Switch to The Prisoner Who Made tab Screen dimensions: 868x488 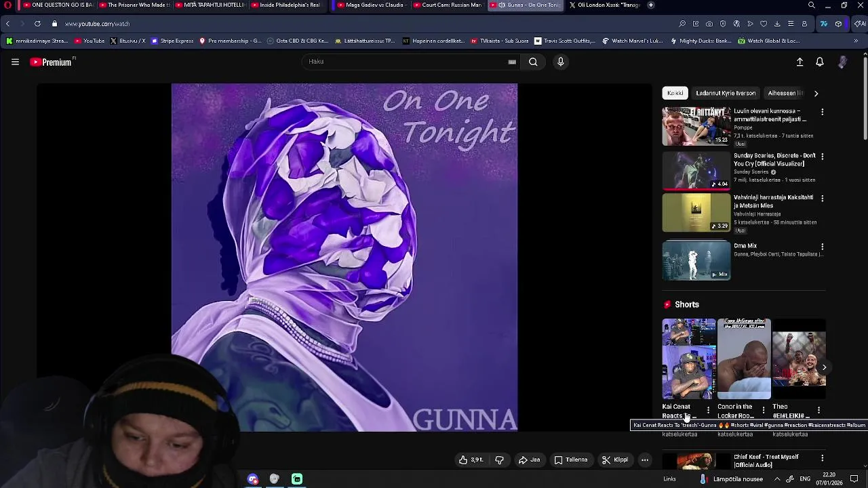[134, 5]
